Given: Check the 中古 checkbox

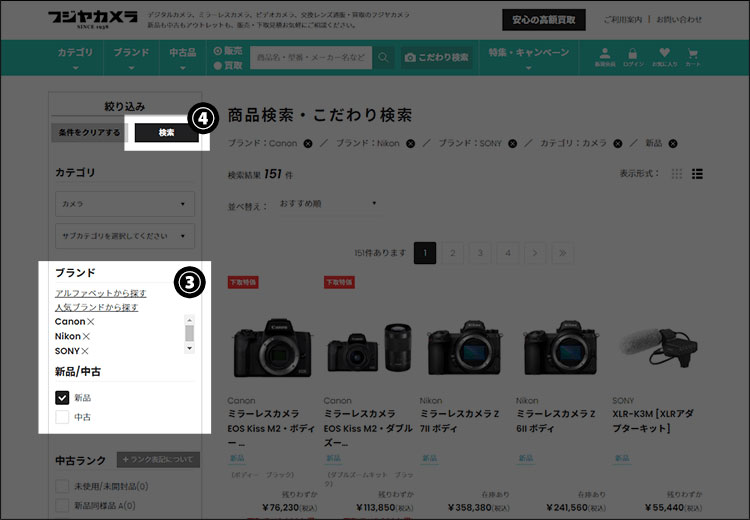Looking at the screenshot, I should tap(62, 417).
